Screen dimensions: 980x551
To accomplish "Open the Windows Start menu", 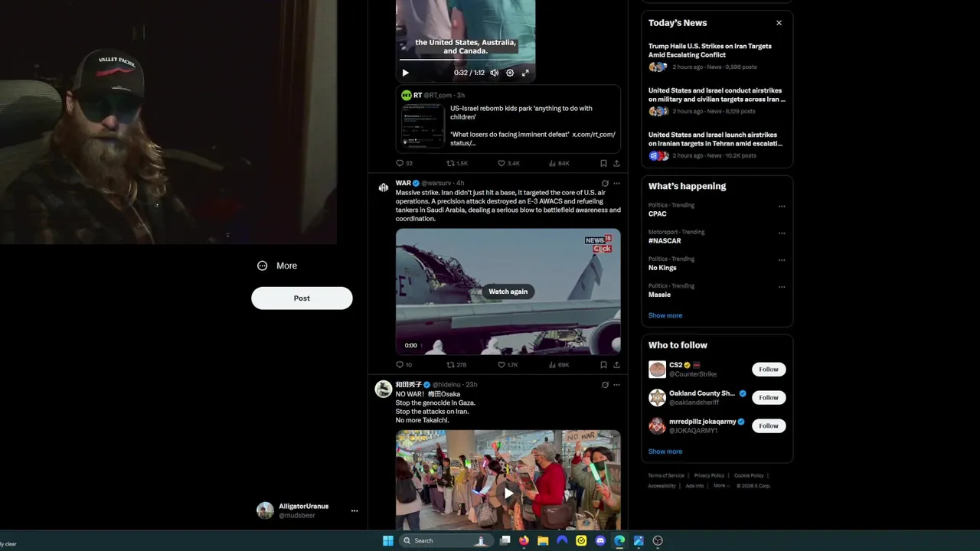I will click(x=388, y=541).
